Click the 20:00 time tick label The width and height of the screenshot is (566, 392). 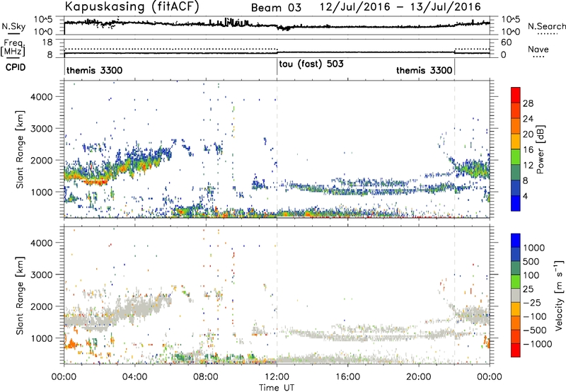click(419, 377)
